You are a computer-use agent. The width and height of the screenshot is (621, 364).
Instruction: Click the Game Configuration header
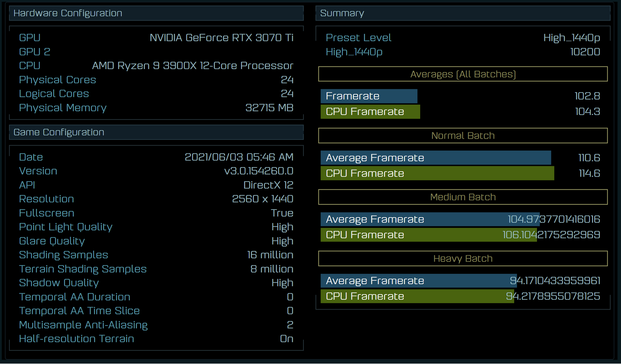[156, 132]
